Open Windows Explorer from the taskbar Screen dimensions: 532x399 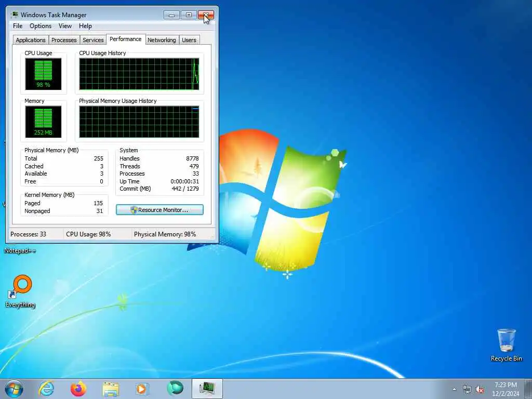[111, 389]
